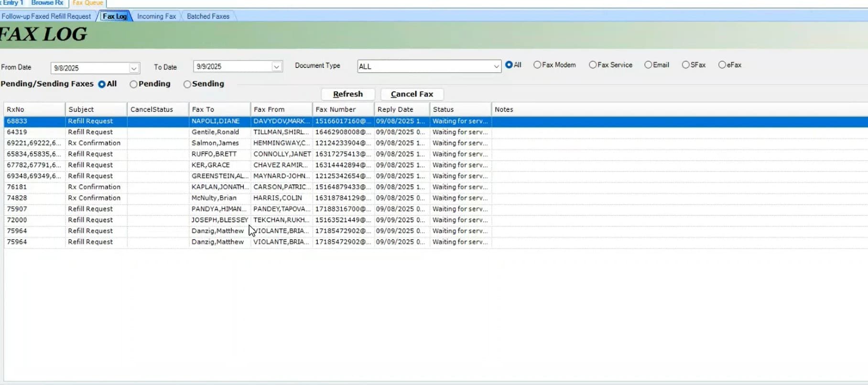Expand the Document Type dropdown
868x385 pixels.
tap(496, 66)
